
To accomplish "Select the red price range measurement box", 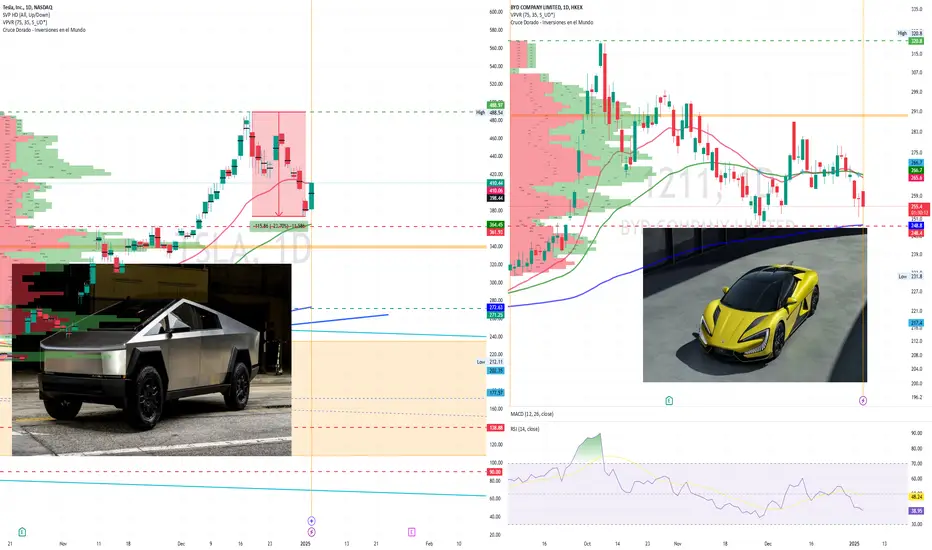I will pyautogui.click(x=279, y=164).
